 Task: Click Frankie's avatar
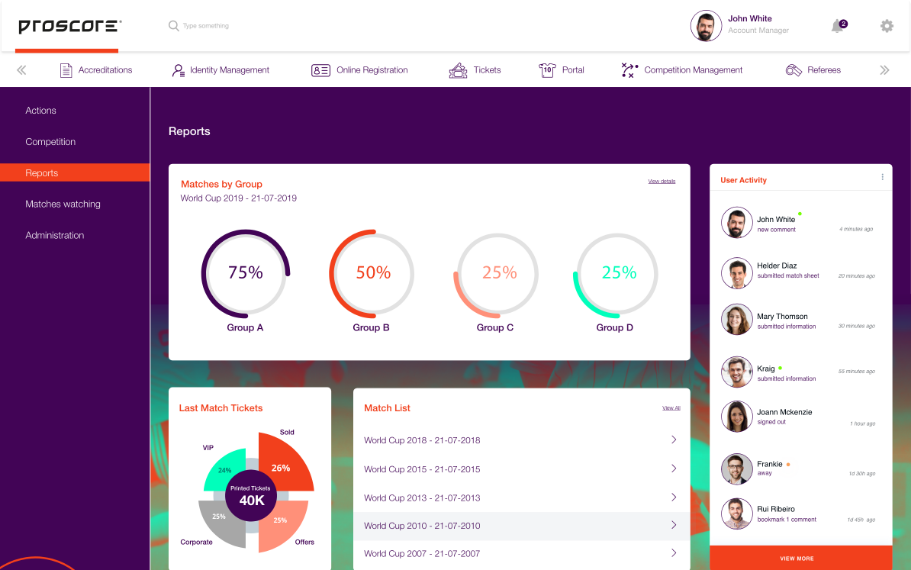click(737, 469)
